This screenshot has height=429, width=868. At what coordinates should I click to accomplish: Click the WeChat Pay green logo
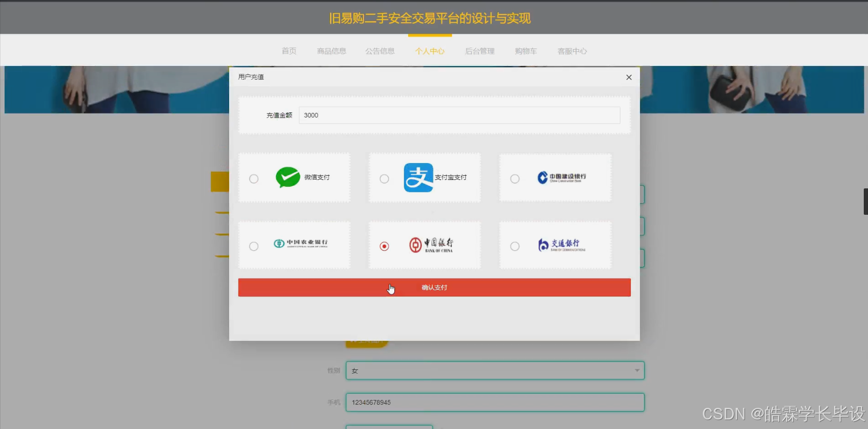click(x=288, y=177)
